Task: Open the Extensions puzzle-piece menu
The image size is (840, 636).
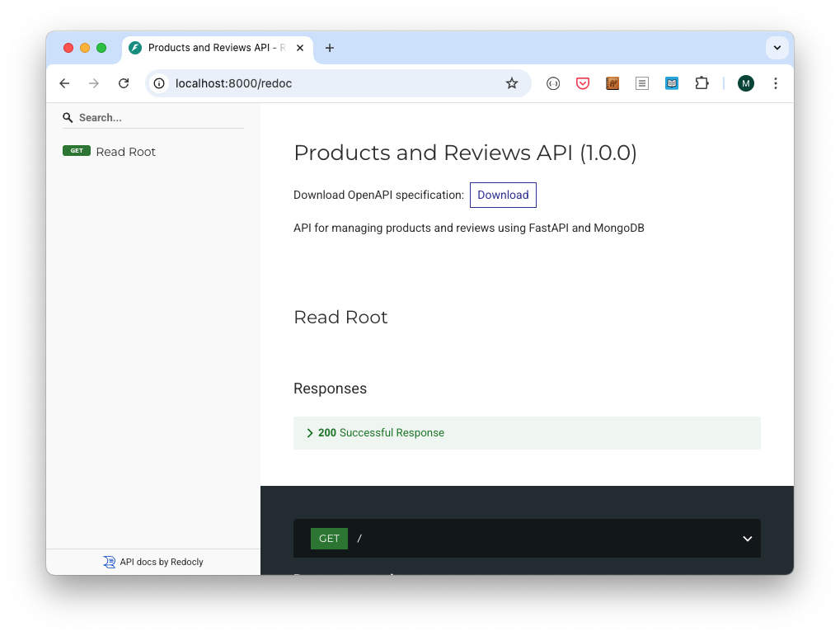Action: click(x=702, y=83)
